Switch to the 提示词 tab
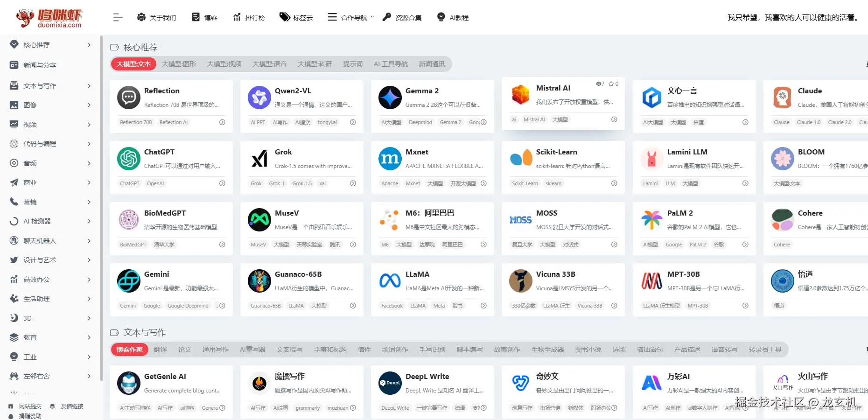This screenshot has width=868, height=420. click(353, 64)
